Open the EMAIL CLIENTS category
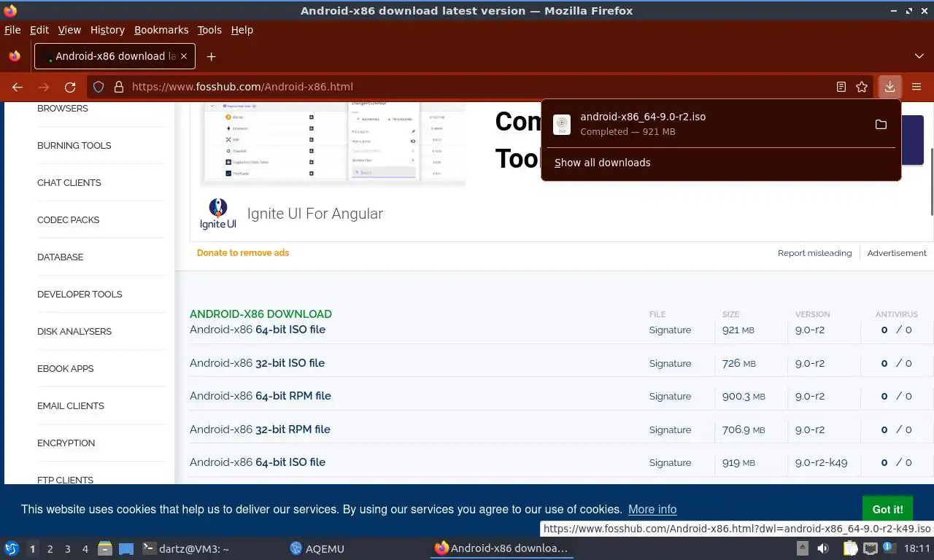 pyautogui.click(x=71, y=406)
